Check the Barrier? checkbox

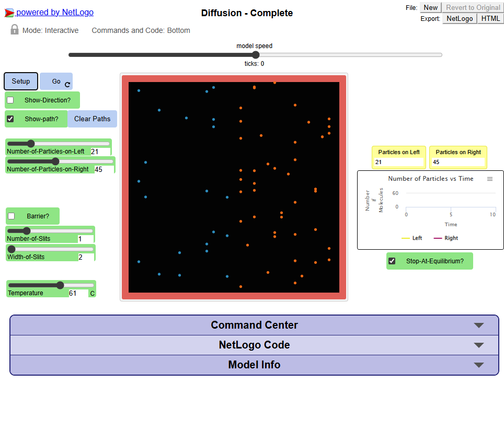tap(11, 216)
